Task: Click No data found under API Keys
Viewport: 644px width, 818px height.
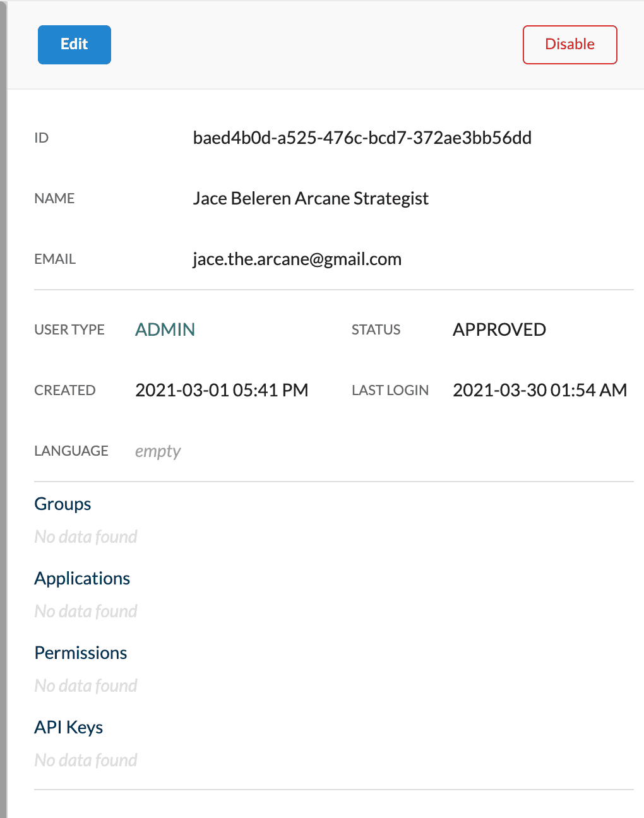Action: point(86,760)
